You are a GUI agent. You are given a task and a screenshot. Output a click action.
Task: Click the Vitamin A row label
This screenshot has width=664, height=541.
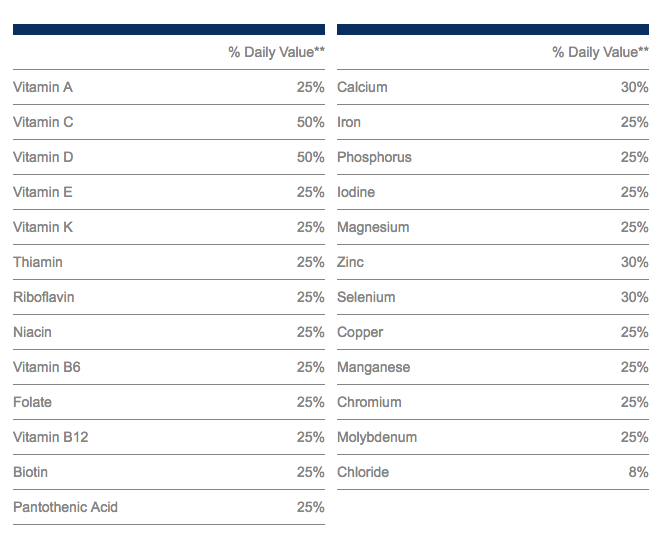[x=43, y=87]
